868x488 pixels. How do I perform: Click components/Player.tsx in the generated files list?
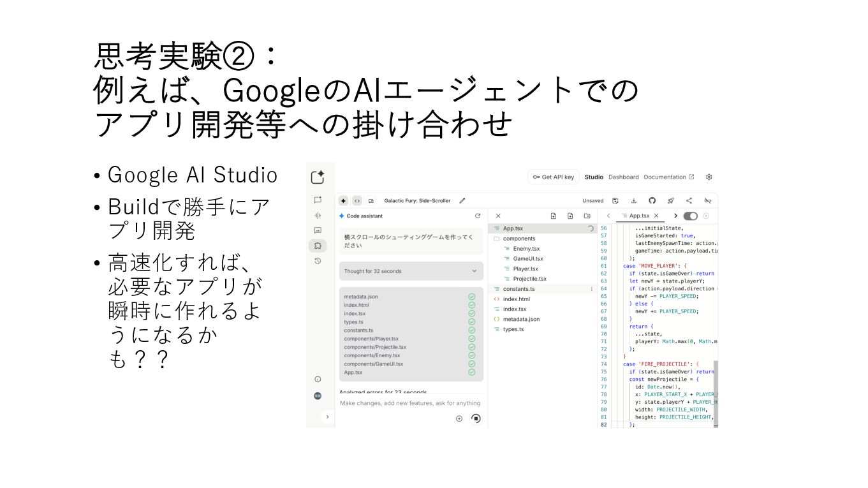pyautogui.click(x=371, y=339)
